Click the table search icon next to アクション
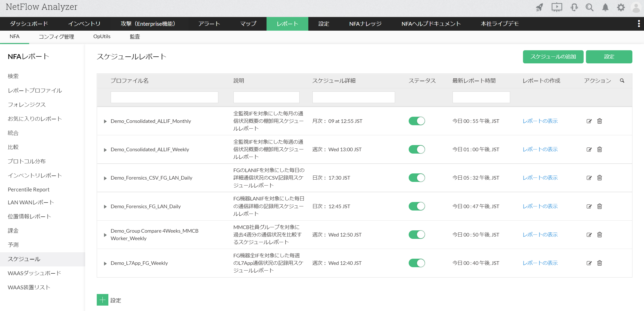Screen dimensions: 644x311 (622, 81)
